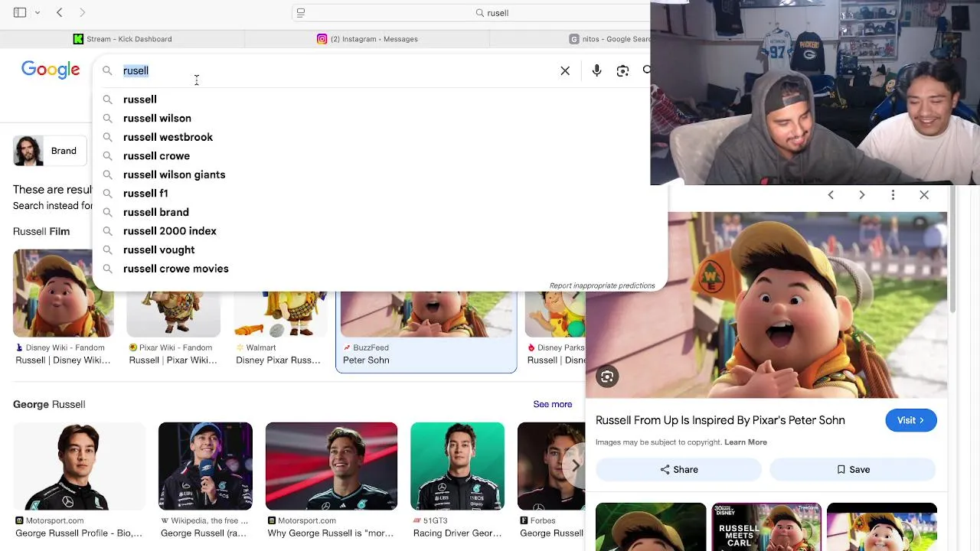Open Motorsport.com George Russell Profile thumbnail

pyautogui.click(x=79, y=466)
